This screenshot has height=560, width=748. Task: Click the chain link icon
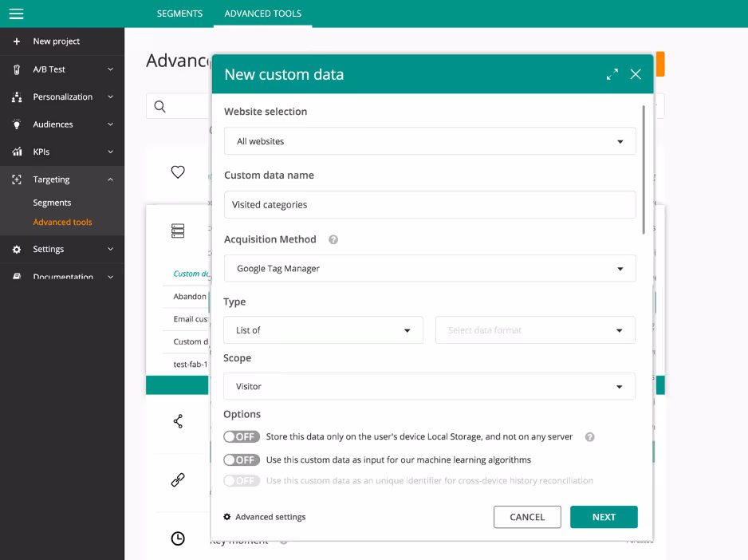click(178, 479)
